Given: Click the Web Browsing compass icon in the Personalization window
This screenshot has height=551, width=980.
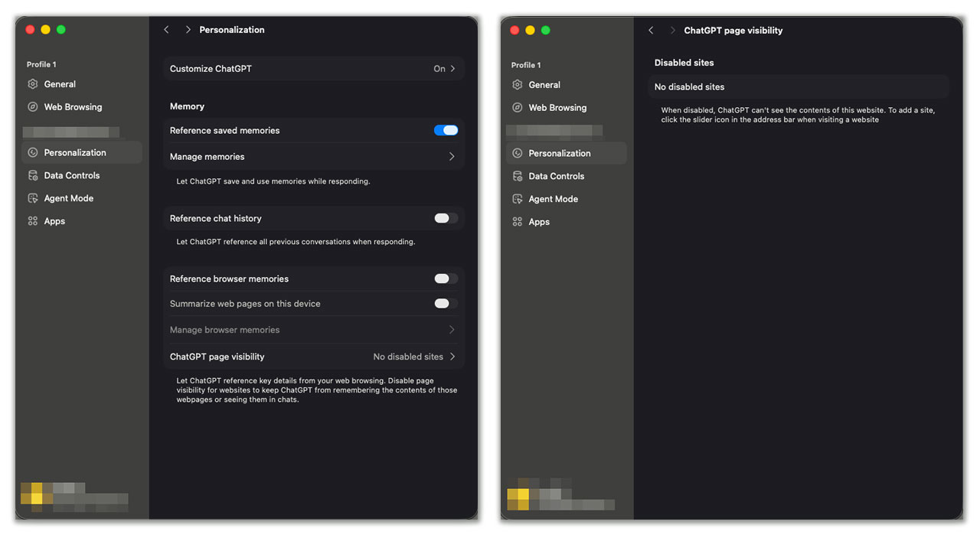Looking at the screenshot, I should tap(32, 107).
